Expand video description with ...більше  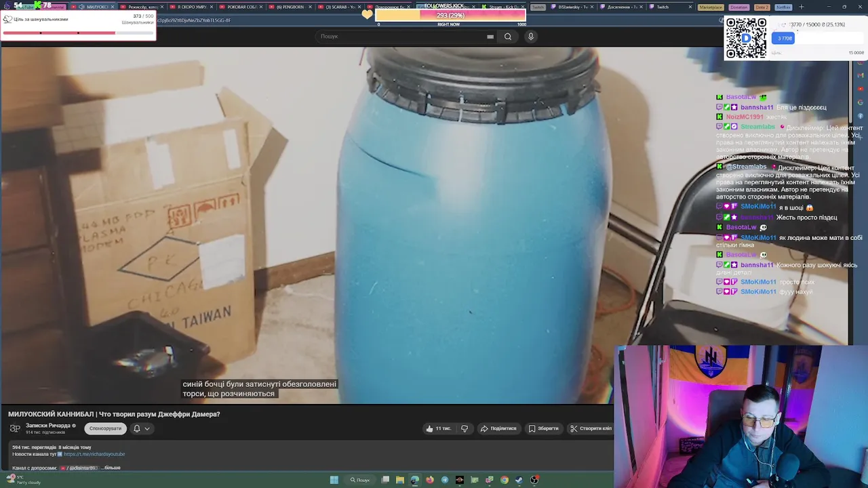[x=111, y=468]
